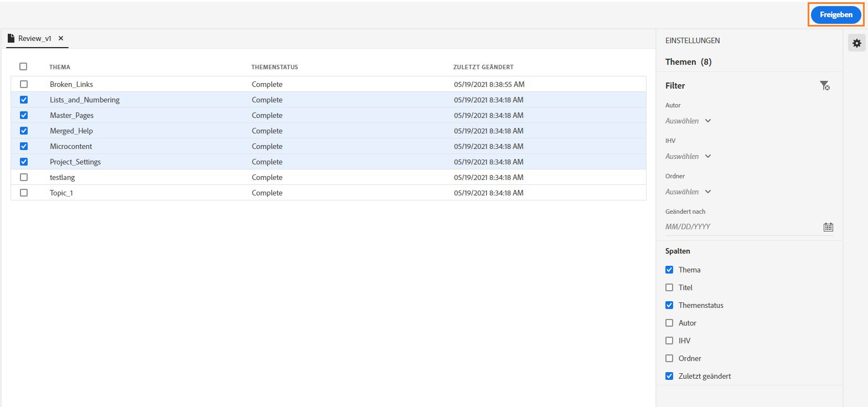The height and width of the screenshot is (407, 868).
Task: Open settings via the gear icon
Action: (857, 43)
